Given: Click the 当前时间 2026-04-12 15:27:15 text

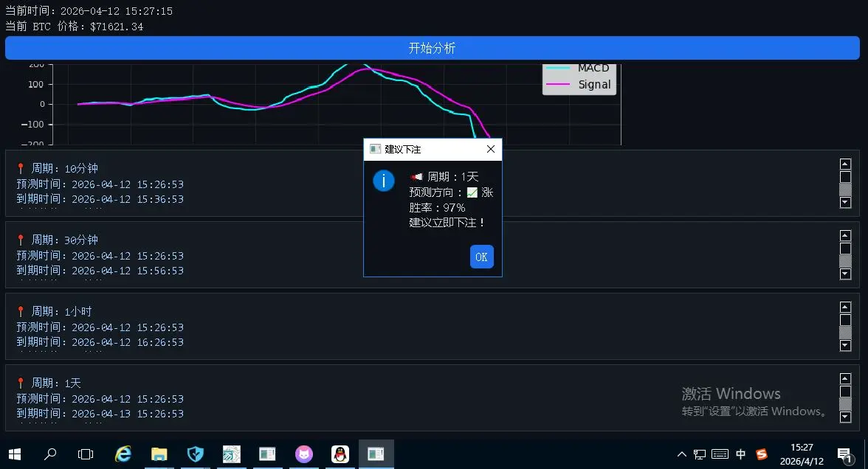Looking at the screenshot, I should coord(89,11).
